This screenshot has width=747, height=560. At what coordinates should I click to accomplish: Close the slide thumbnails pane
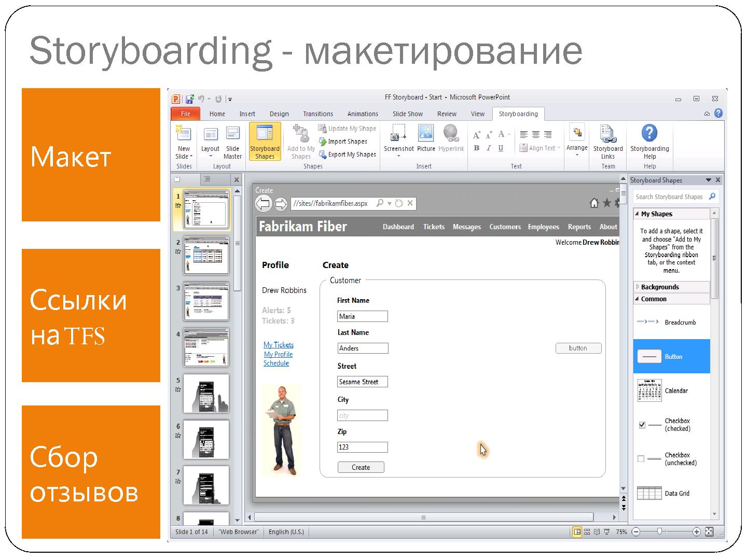tap(237, 180)
